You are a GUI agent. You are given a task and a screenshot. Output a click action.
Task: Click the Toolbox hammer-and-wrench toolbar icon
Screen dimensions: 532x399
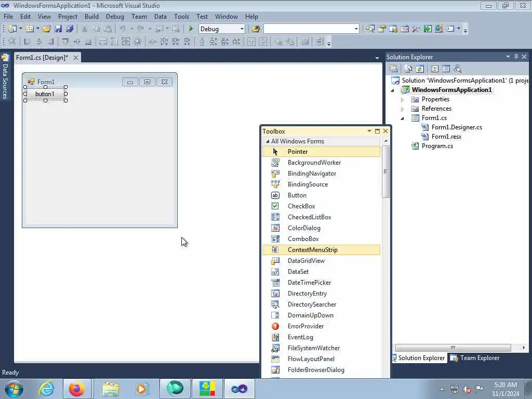[x=416, y=29]
